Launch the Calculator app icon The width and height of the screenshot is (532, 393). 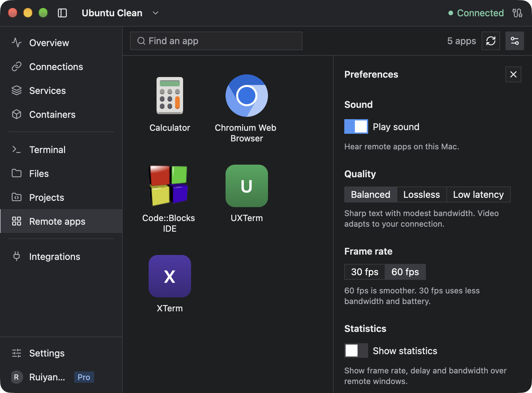(x=169, y=96)
